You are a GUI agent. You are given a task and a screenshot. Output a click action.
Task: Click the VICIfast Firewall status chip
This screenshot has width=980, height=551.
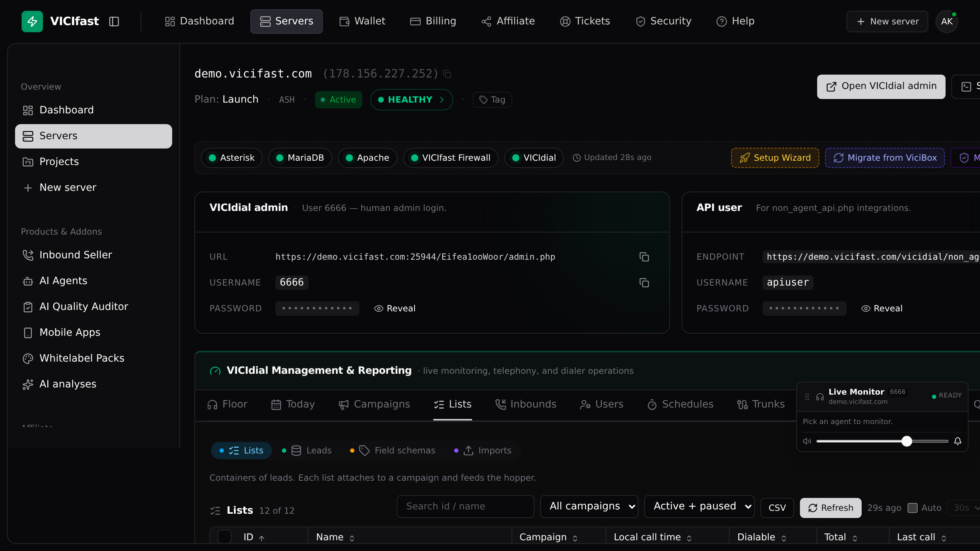[x=451, y=158]
